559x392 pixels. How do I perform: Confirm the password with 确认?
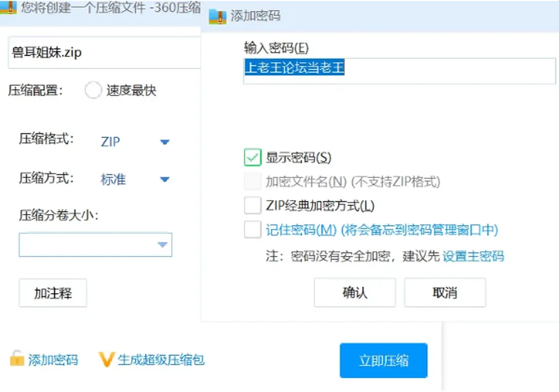coord(355,293)
